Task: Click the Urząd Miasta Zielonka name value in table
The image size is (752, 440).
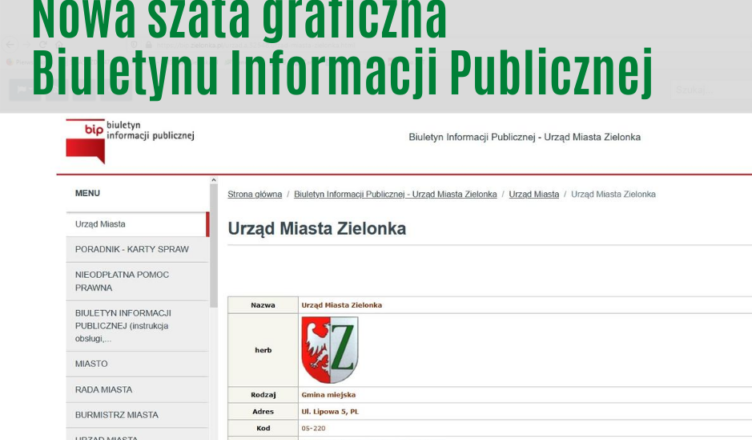Action: click(x=341, y=305)
